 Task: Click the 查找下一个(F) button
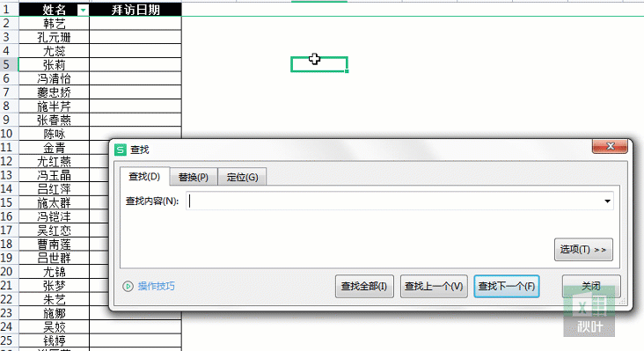507,286
